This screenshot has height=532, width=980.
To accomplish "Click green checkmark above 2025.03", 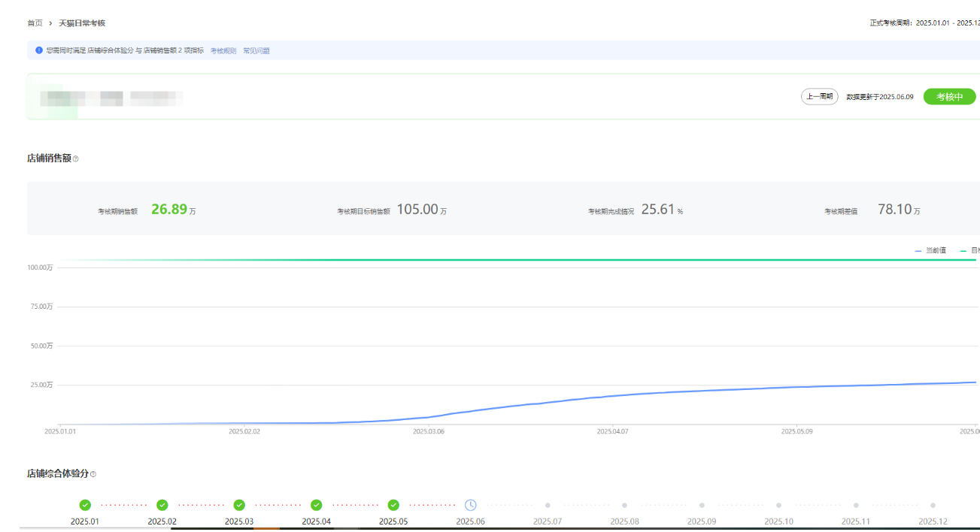I will pos(239,505).
